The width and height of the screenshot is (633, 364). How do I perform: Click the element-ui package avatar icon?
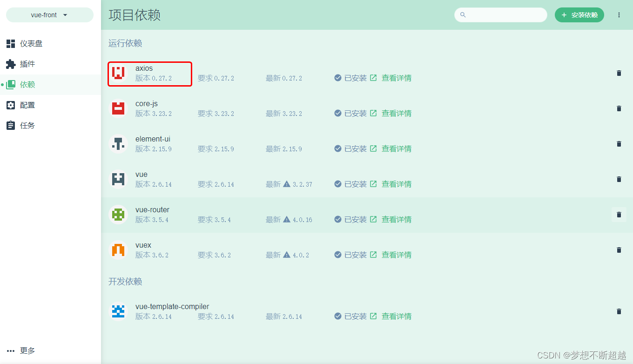(118, 144)
